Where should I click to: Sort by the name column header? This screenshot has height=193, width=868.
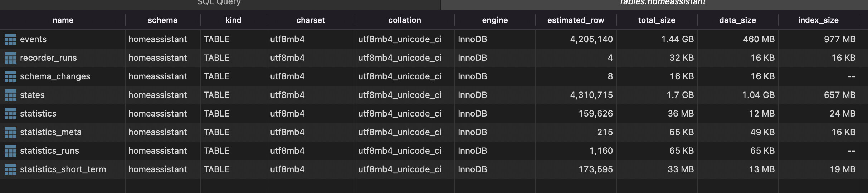pyautogui.click(x=63, y=20)
